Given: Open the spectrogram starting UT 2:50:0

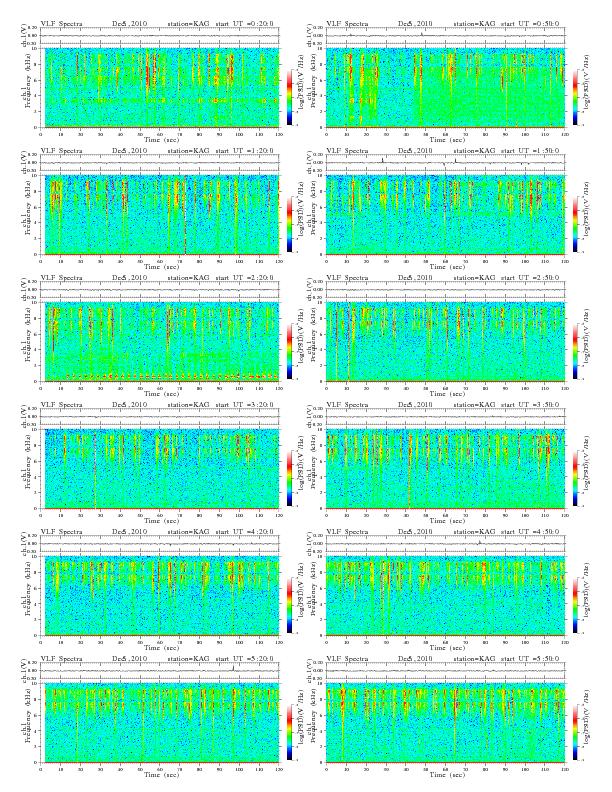Looking at the screenshot, I should tap(445, 342).
